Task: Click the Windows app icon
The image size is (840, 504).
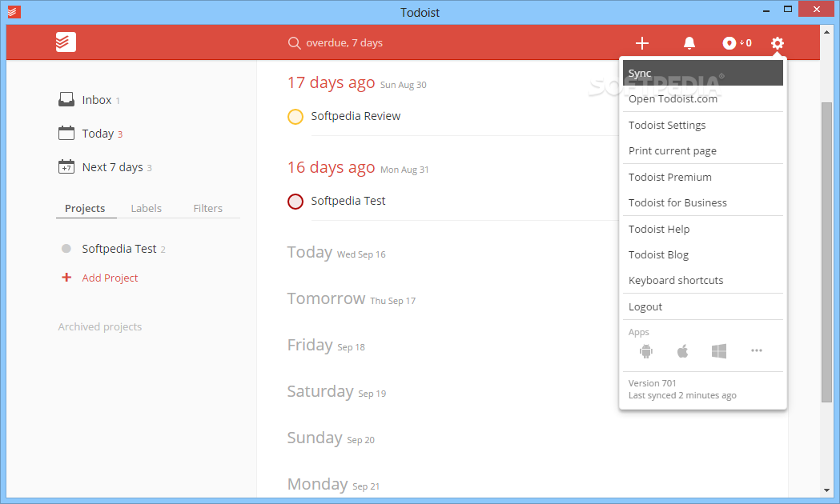Action: pyautogui.click(x=719, y=351)
